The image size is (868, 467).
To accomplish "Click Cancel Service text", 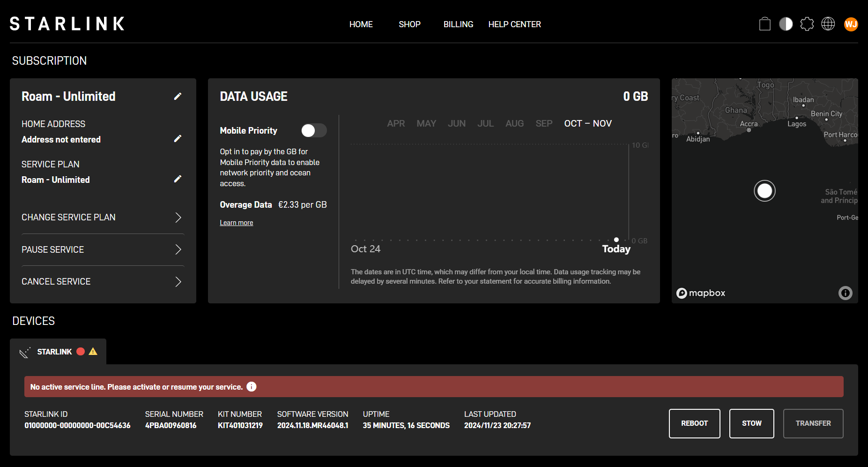I will point(56,281).
